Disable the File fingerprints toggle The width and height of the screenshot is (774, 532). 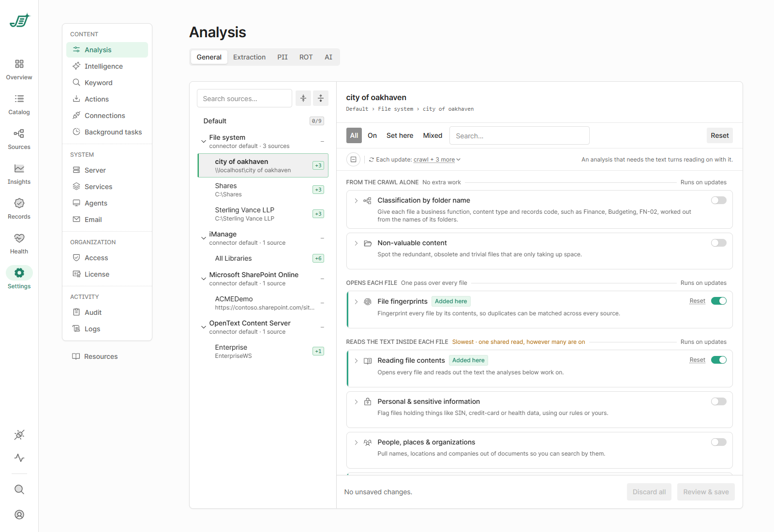click(718, 301)
